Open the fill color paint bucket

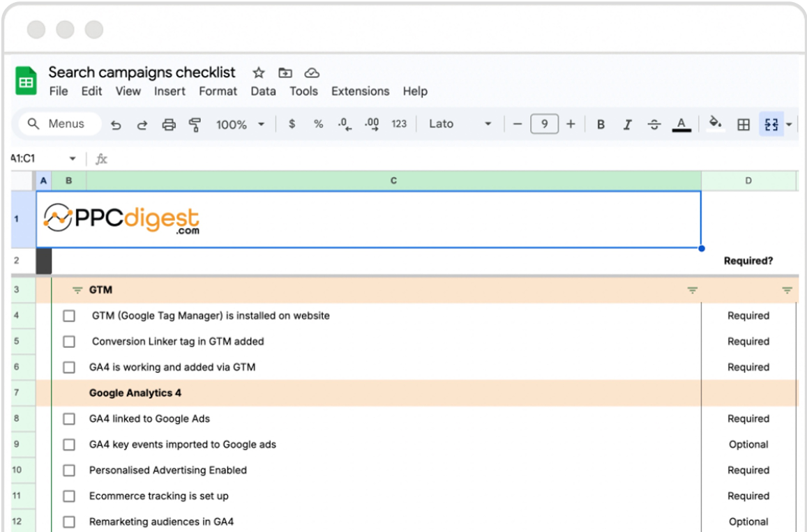point(715,123)
